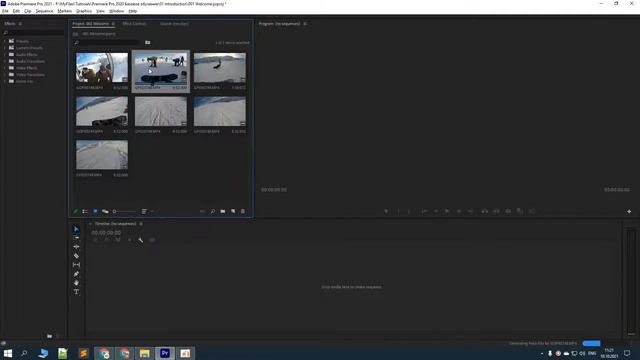
Task: Expand the Video Transitions folder
Action: (5, 75)
